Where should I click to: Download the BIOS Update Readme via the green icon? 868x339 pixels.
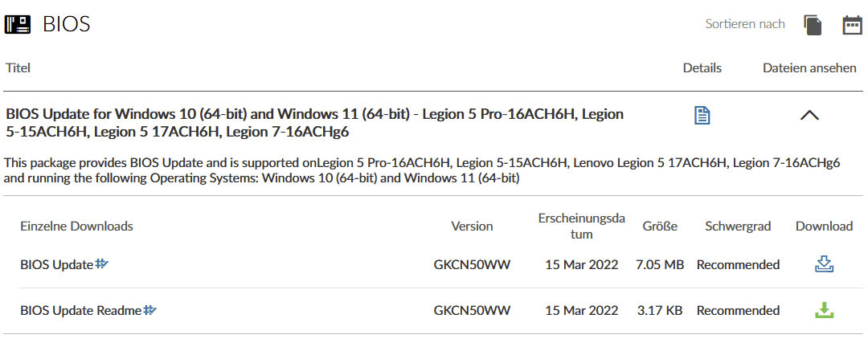[x=824, y=310]
